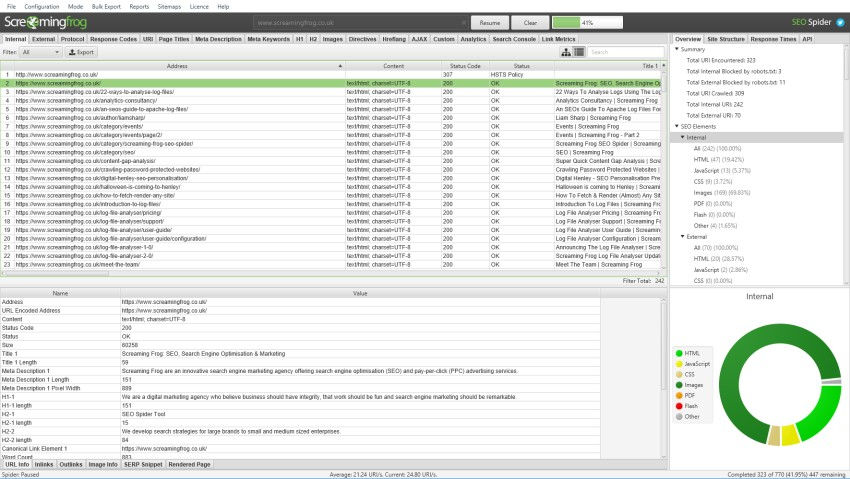Click the Export button icon
Viewport: 850px width, 479px height.
tap(73, 52)
